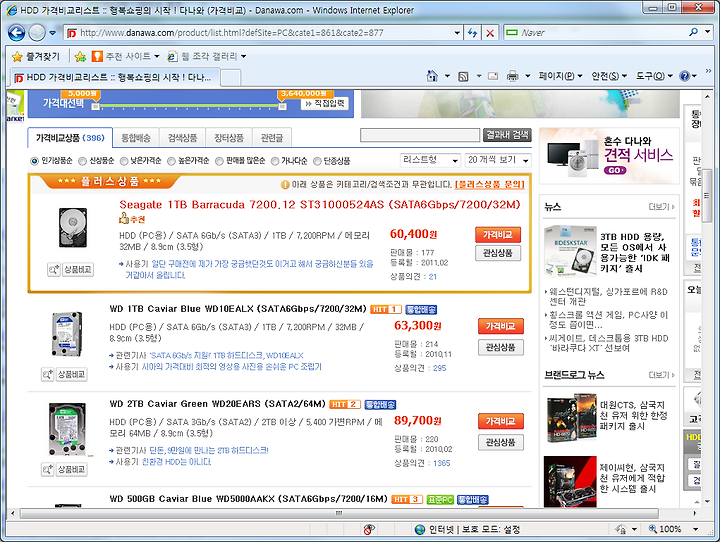This screenshot has height=542, width=720.
Task: Select the 낮은가격순 sort option
Action: [124, 161]
